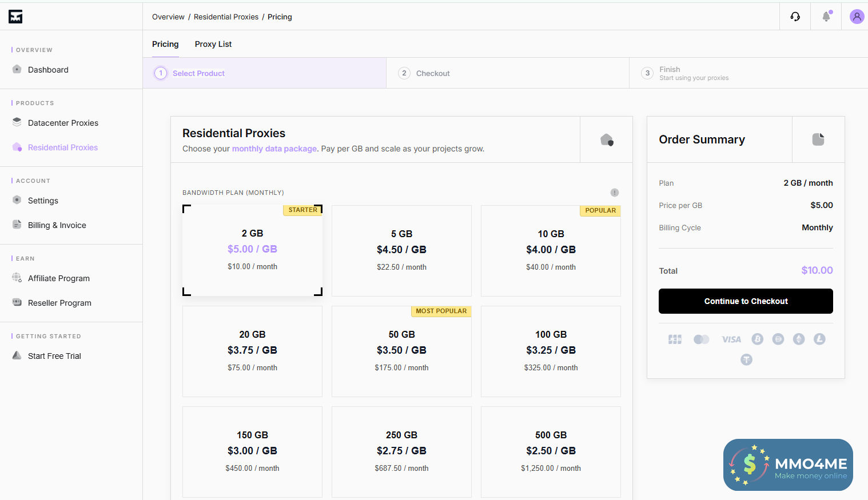Click Continue to Checkout button

[746, 301]
